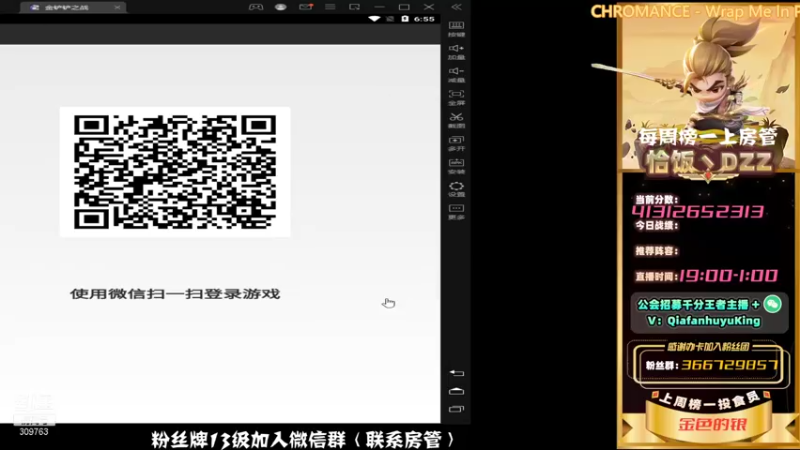
Task: Maximize the emulator window
Action: click(404, 7)
